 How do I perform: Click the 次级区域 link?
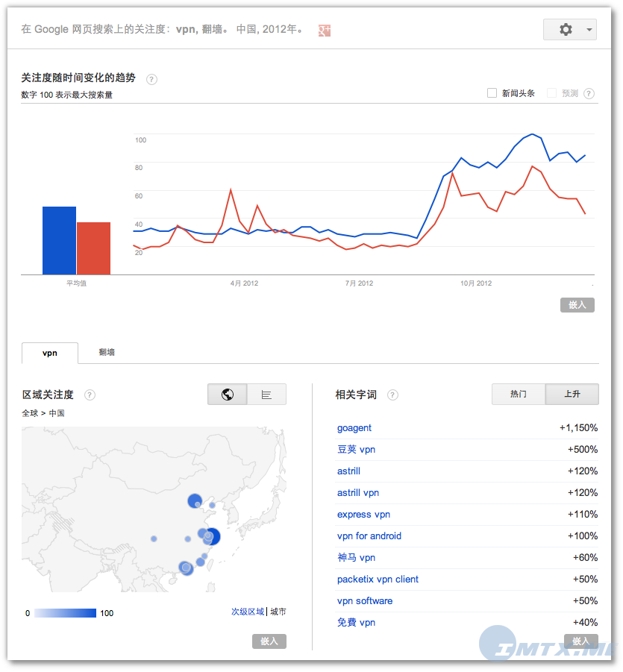point(248,612)
